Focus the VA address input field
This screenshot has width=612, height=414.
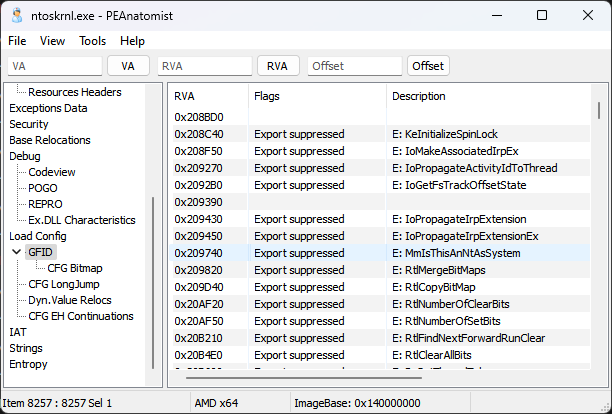pos(54,66)
